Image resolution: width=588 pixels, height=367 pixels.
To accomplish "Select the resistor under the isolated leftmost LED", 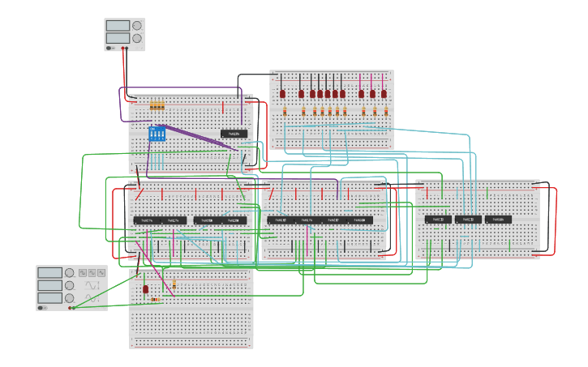I will point(285,111).
